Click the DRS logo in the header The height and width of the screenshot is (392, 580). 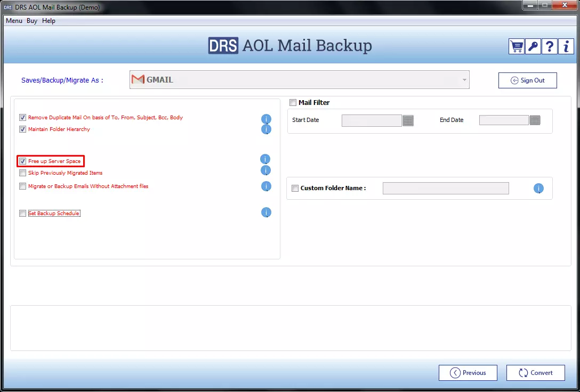[223, 46]
